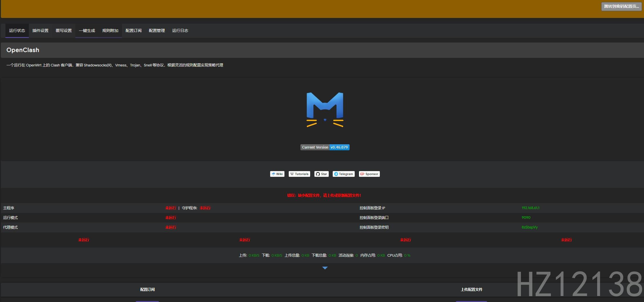Click the OpenClash Meta cat logo

pos(325,110)
